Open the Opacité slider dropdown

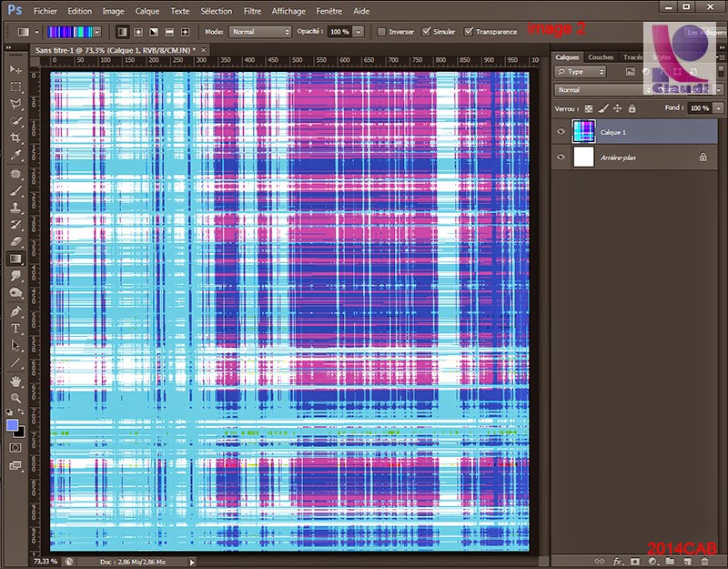pyautogui.click(x=359, y=32)
